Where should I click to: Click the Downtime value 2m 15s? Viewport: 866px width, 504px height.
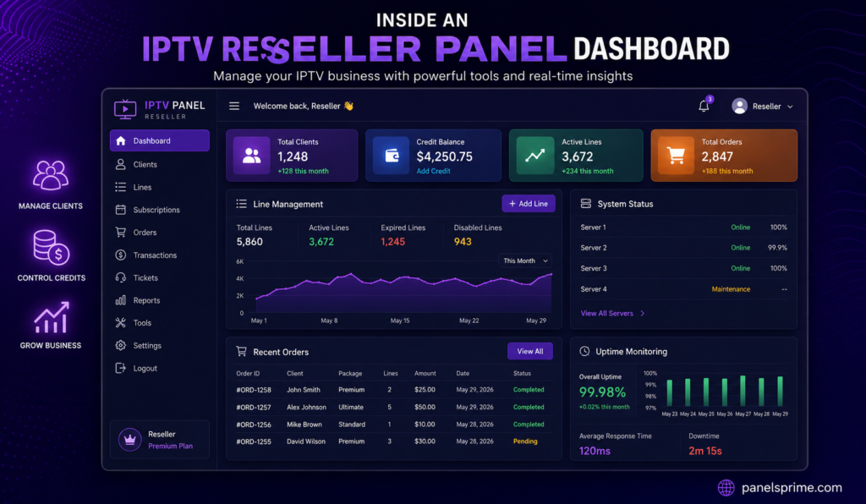pyautogui.click(x=705, y=451)
